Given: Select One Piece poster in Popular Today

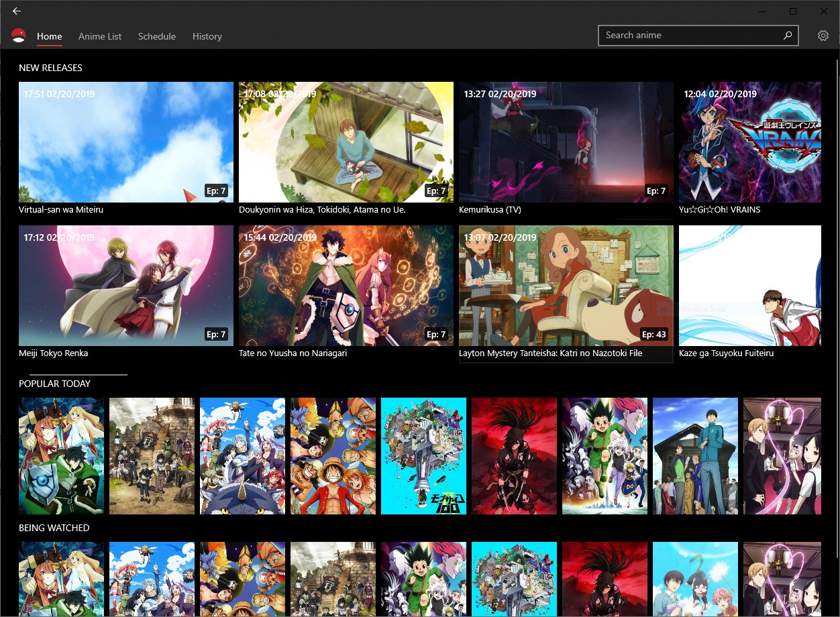Looking at the screenshot, I should [x=333, y=456].
